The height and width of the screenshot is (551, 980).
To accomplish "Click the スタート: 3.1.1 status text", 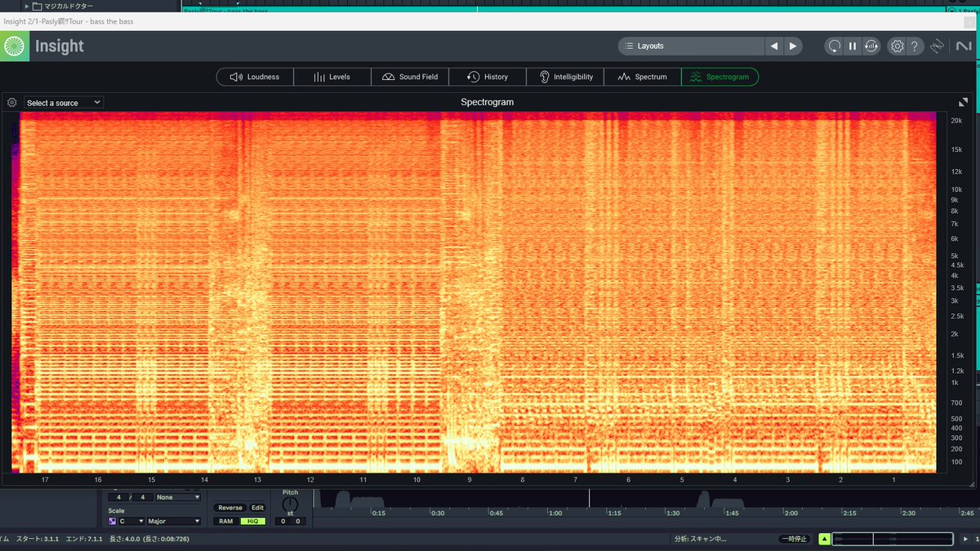I will pyautogui.click(x=38, y=539).
